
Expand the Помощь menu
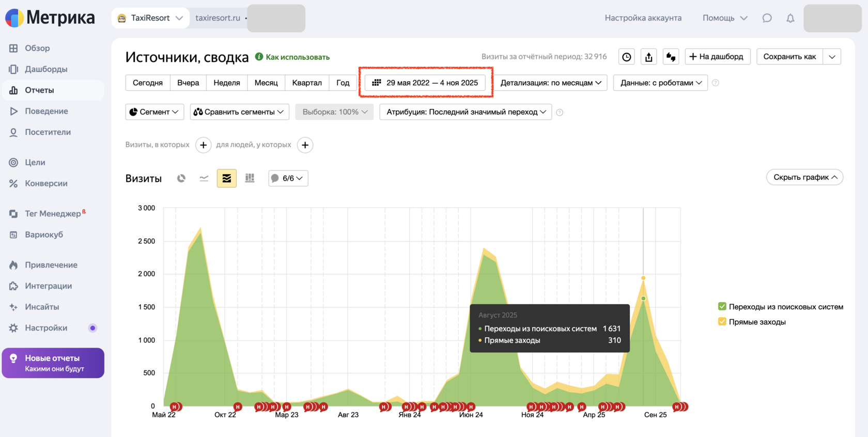[725, 18]
